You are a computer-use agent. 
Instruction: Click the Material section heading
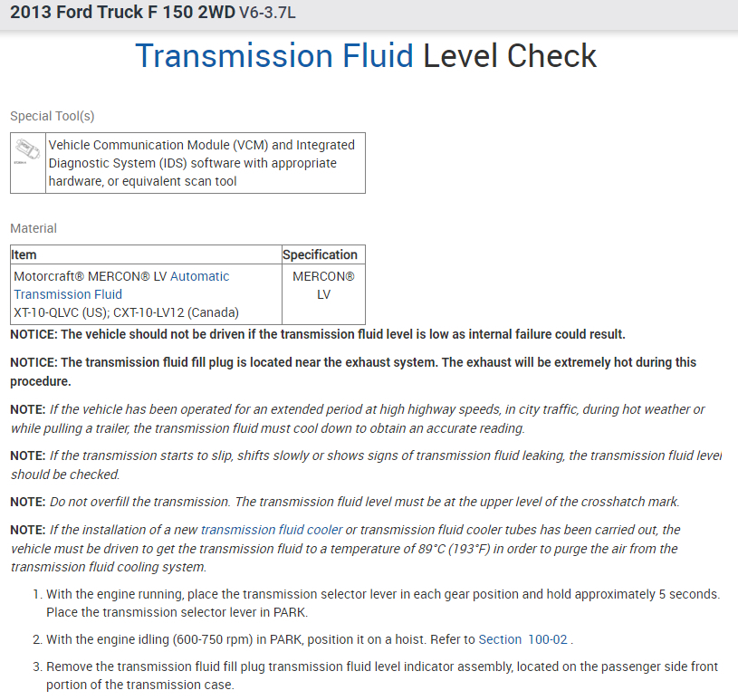pyautogui.click(x=34, y=228)
